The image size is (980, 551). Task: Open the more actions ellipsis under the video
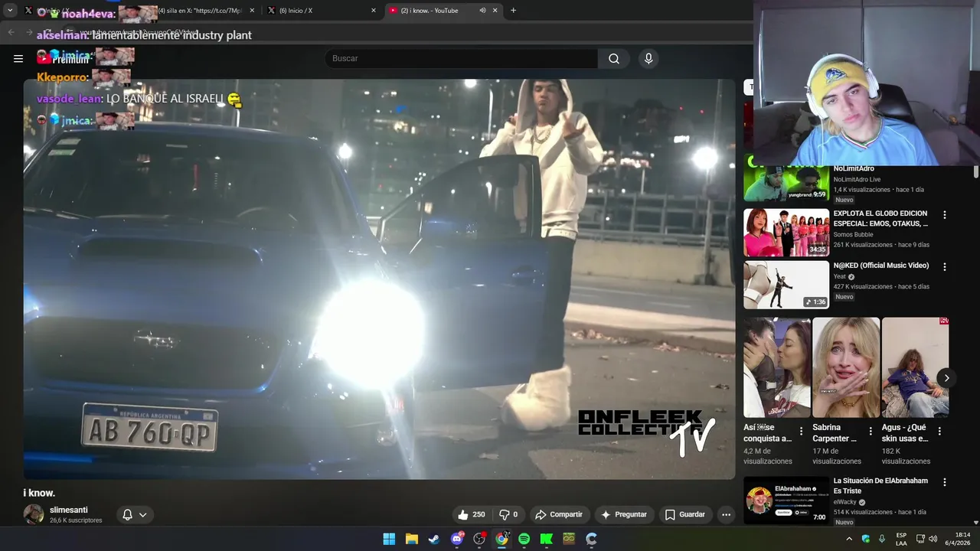[727, 514]
